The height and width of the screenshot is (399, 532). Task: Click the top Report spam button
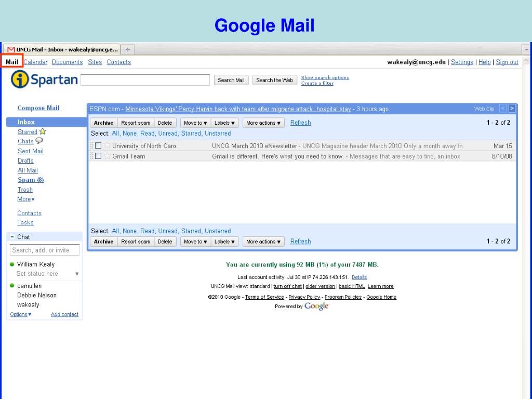tap(136, 123)
